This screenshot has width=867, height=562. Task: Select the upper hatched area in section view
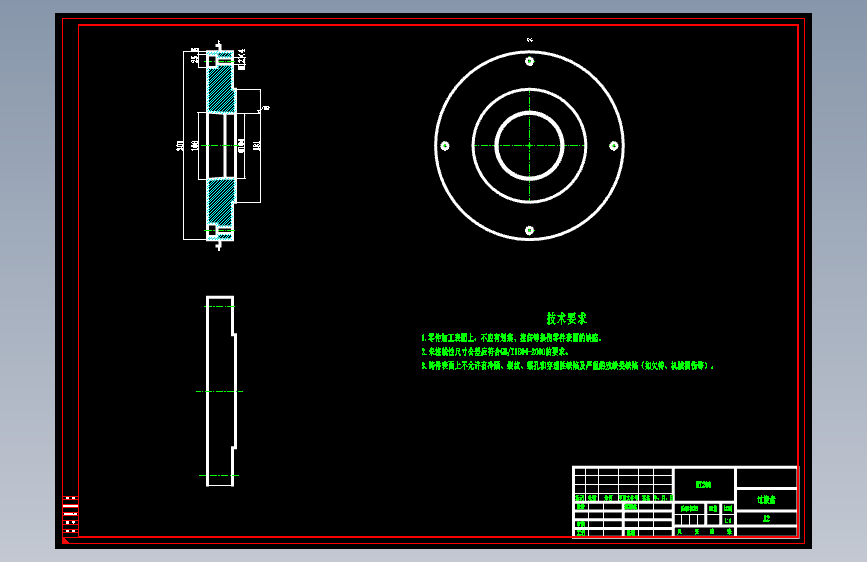coord(221,89)
